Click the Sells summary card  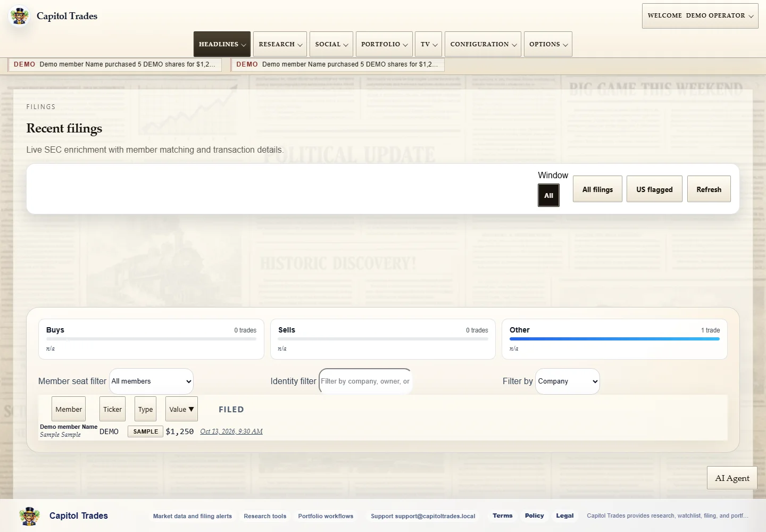383,339
